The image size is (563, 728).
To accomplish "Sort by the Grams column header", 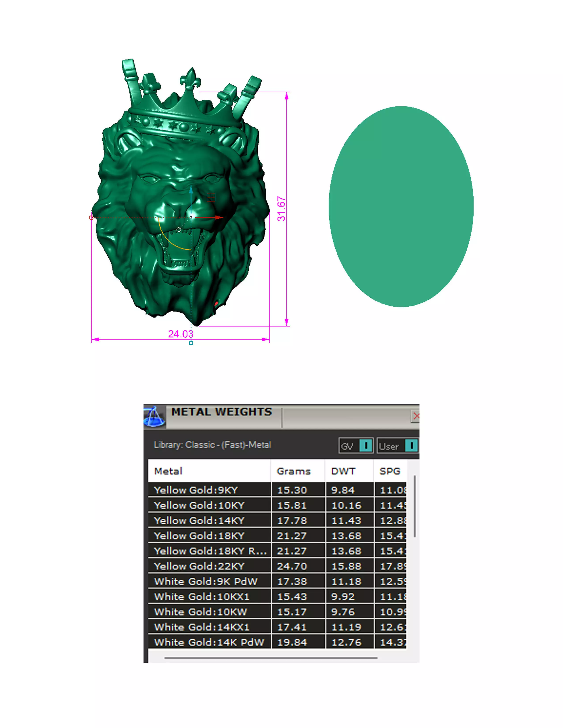I will click(x=298, y=471).
